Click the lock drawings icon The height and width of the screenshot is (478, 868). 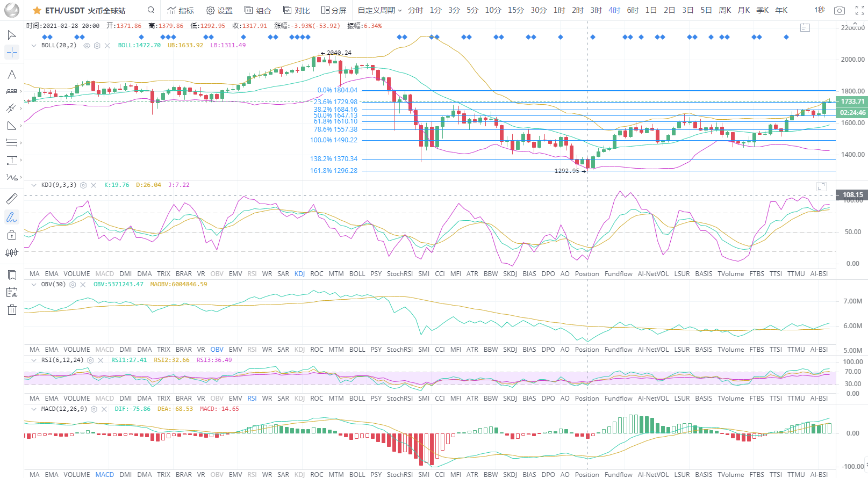pos(11,235)
